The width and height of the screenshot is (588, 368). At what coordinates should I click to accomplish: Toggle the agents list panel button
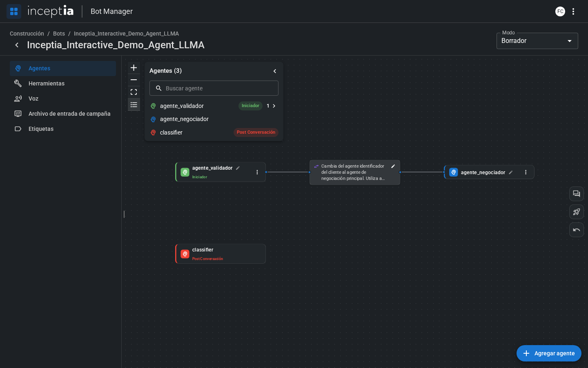pyautogui.click(x=134, y=105)
